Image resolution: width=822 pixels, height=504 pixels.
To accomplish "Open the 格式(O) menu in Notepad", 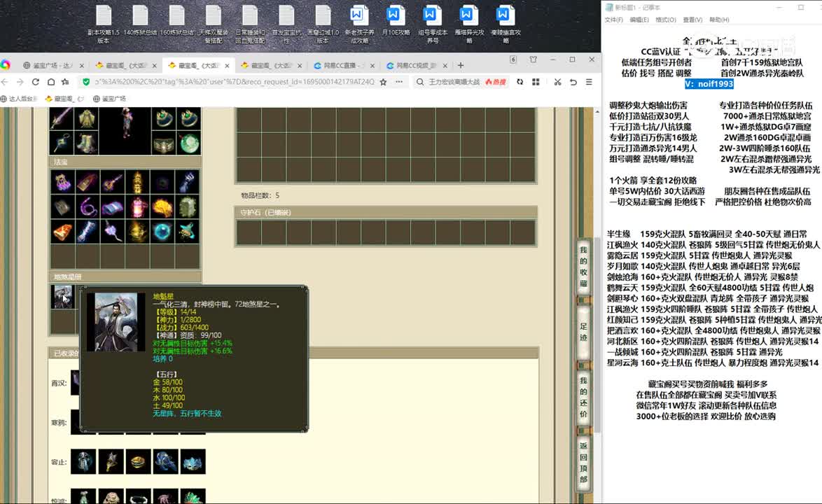I will [x=665, y=20].
